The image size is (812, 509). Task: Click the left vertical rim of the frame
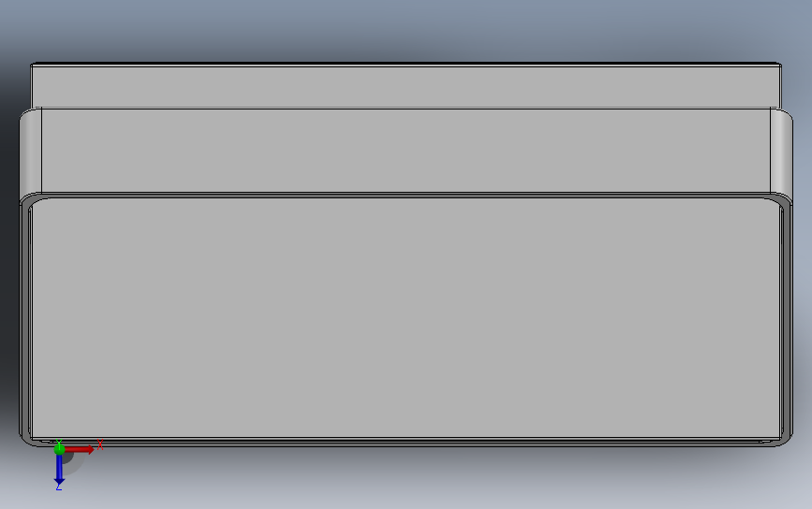click(25, 321)
